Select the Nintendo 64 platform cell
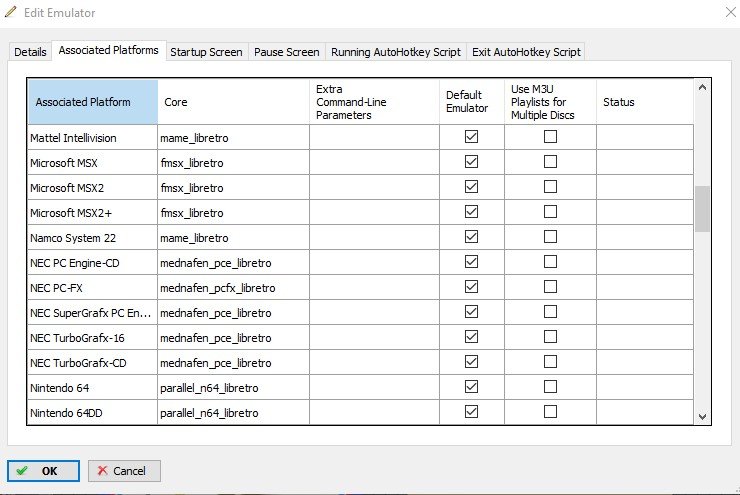Image resolution: width=740 pixels, height=495 pixels. [92, 388]
